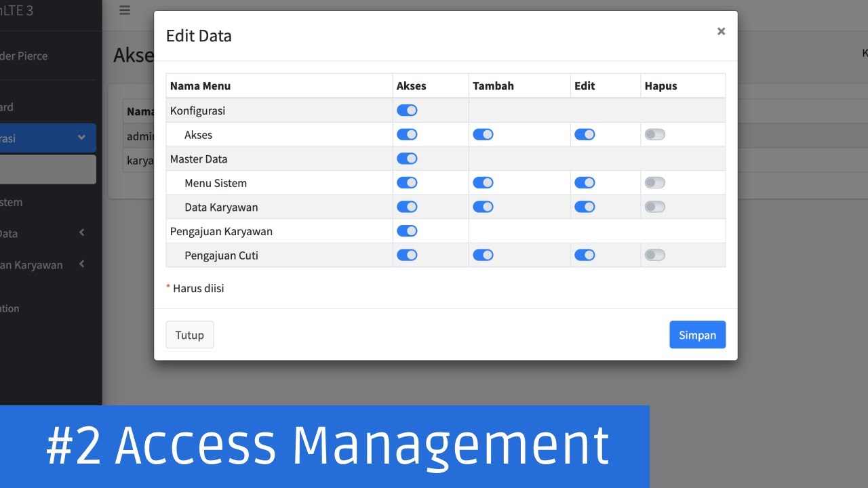Click the Edit Data modal title
The width and height of the screenshot is (868, 488).
199,36
